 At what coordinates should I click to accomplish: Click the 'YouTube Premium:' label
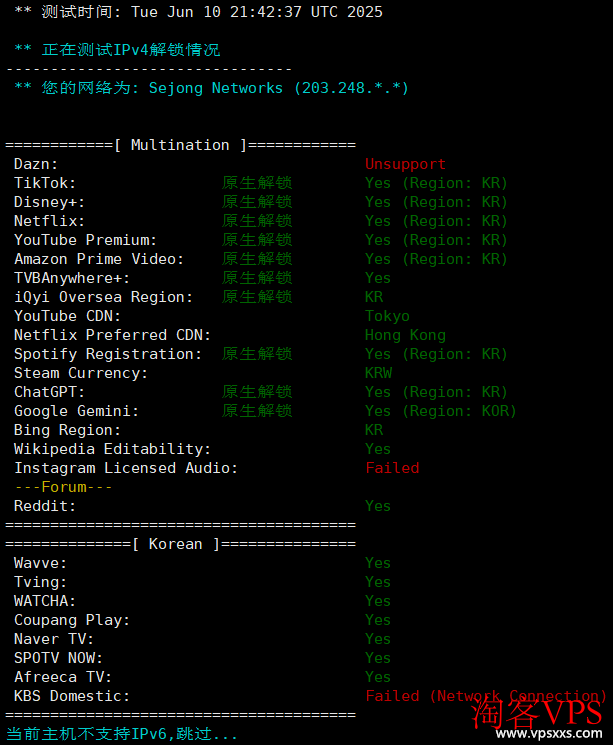coord(86,240)
